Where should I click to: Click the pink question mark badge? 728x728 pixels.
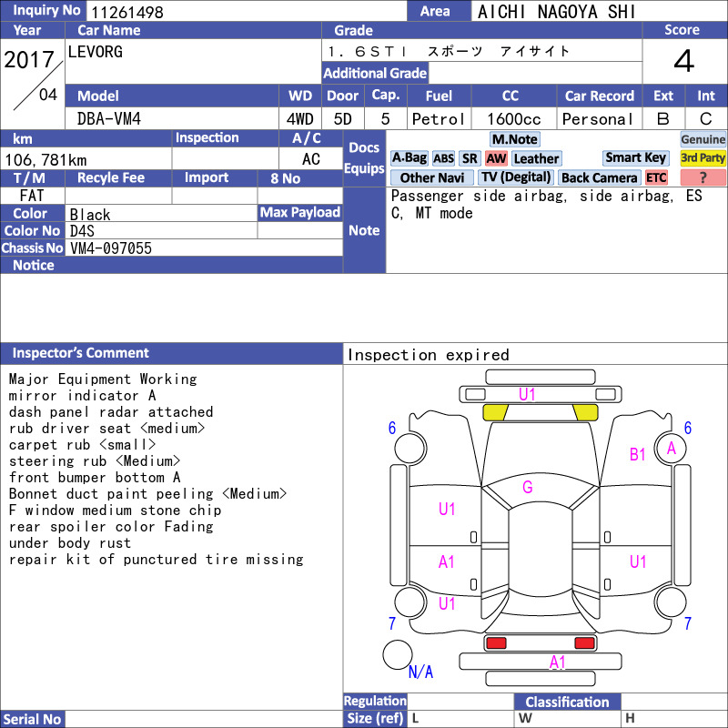tap(703, 177)
